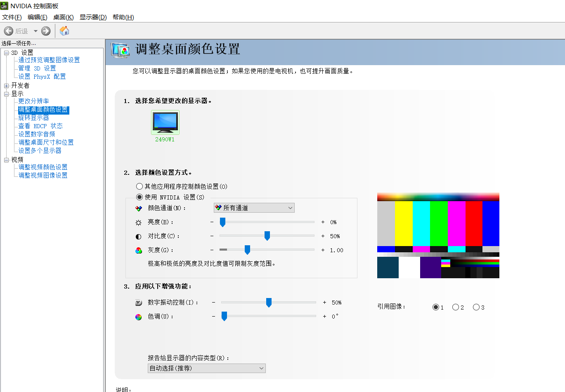Viewport: 565px width, 392px height.
Task: Open 设置多个显示器 in tree
Action: [40, 151]
